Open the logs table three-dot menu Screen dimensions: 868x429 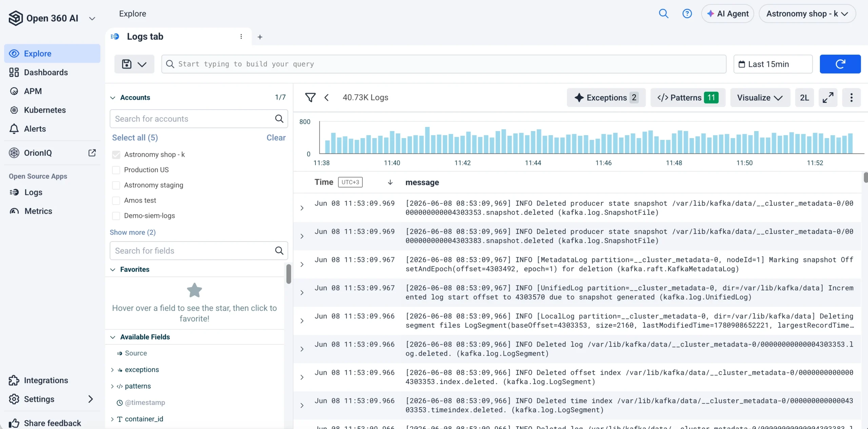point(851,98)
